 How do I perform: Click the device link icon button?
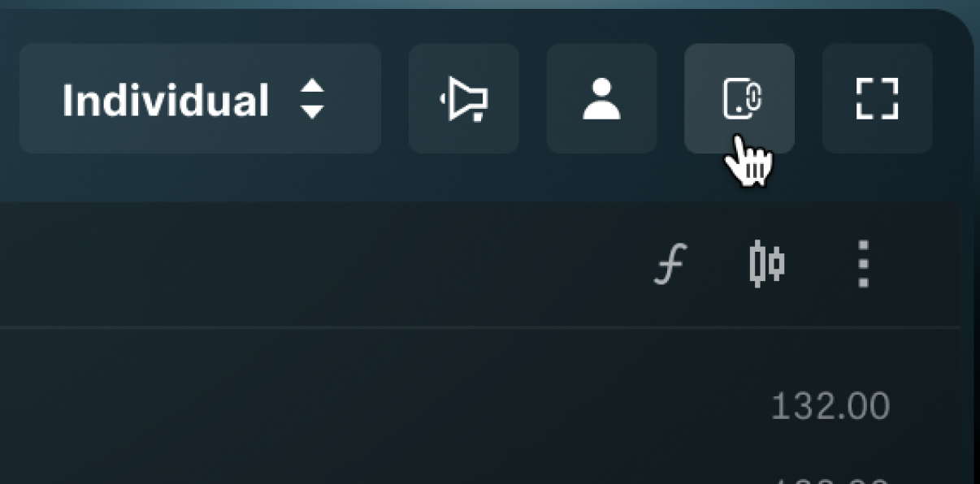tap(739, 98)
